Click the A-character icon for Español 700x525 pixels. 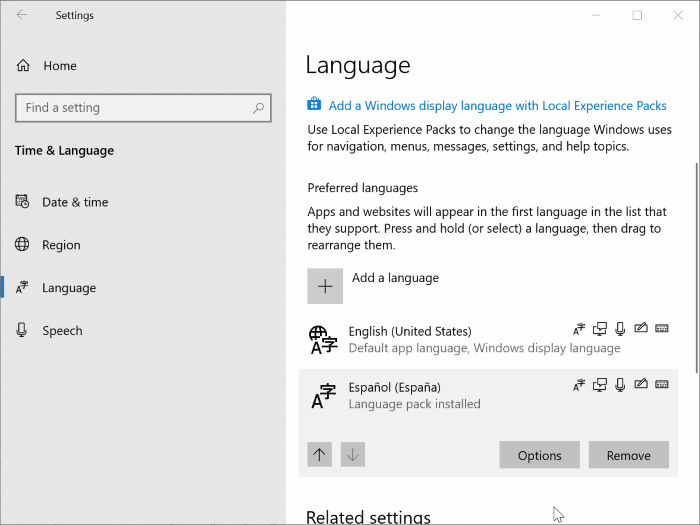click(x=323, y=396)
